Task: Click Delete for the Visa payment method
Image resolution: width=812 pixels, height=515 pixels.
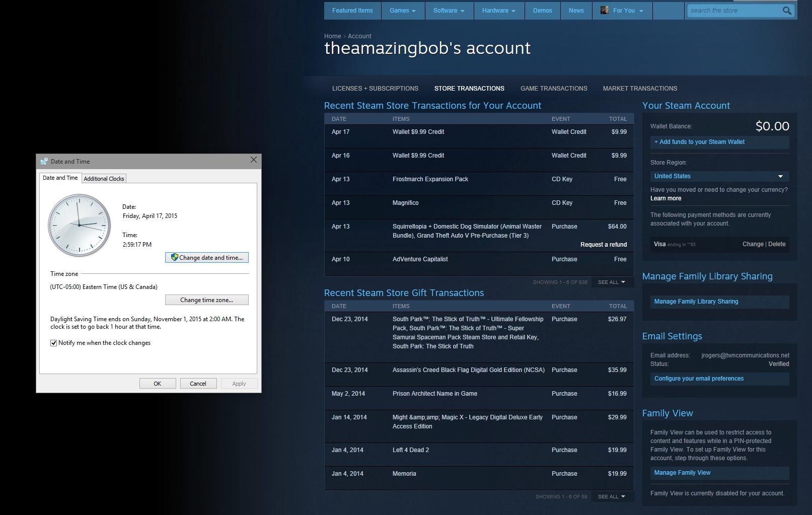Action: (x=777, y=244)
